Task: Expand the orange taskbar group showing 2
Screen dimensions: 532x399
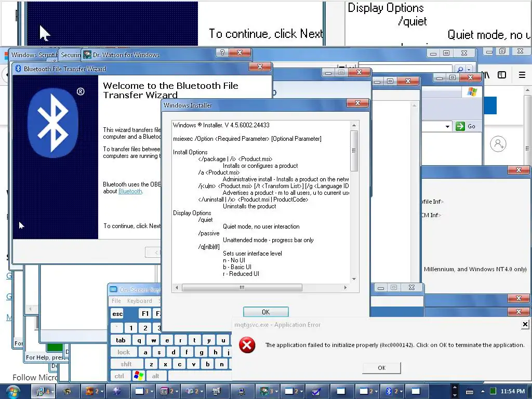Action: 93,391
